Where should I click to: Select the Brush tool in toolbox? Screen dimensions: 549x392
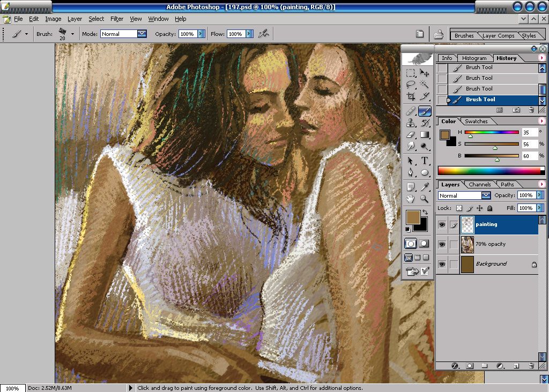pos(425,111)
